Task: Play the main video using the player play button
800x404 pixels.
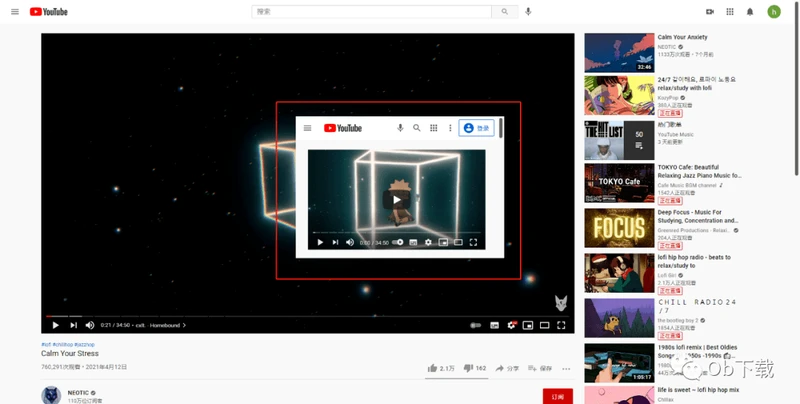Action: click(x=56, y=325)
